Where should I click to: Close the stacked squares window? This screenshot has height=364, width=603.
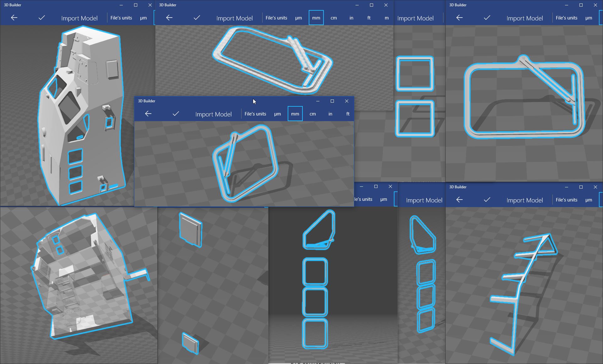[390, 186]
